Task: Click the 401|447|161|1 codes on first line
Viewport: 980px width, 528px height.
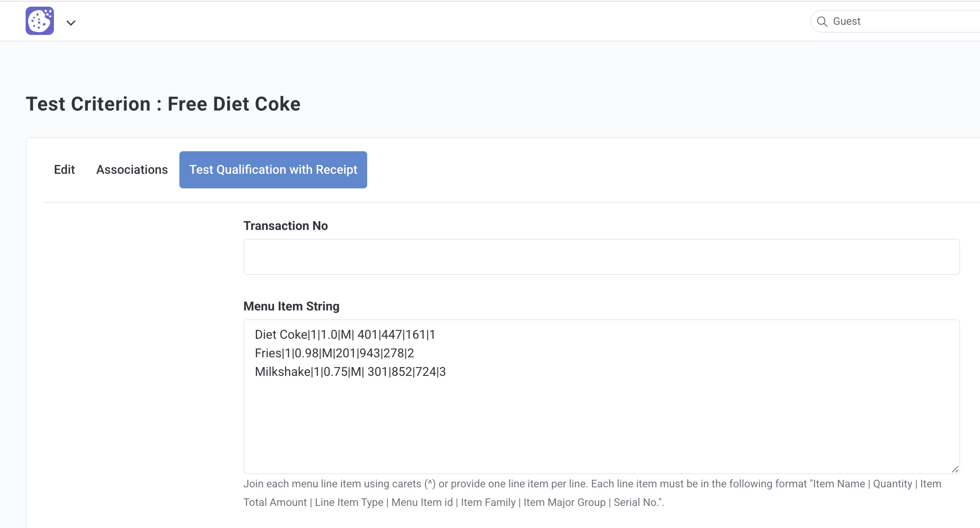Action: click(x=396, y=335)
